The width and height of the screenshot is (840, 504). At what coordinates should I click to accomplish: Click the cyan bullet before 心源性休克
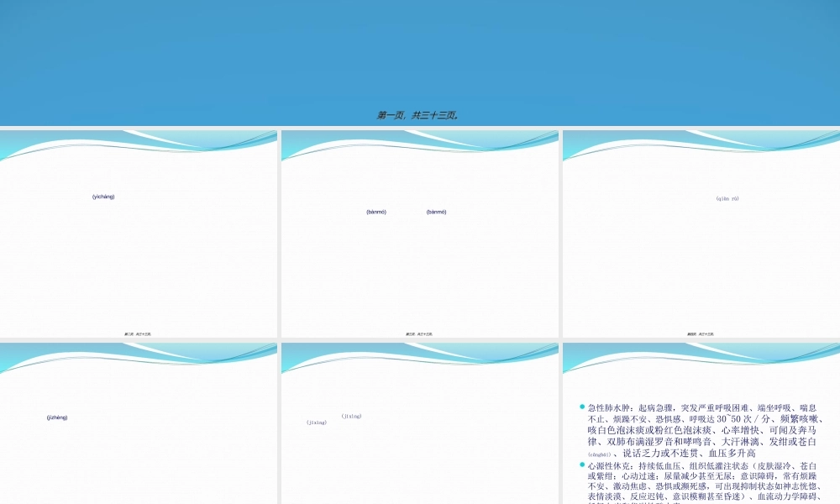[x=581, y=464]
